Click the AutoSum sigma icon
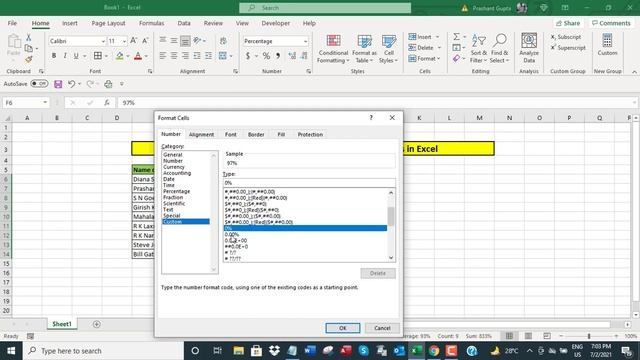Screen dimensions: 640x360 [x=456, y=37]
